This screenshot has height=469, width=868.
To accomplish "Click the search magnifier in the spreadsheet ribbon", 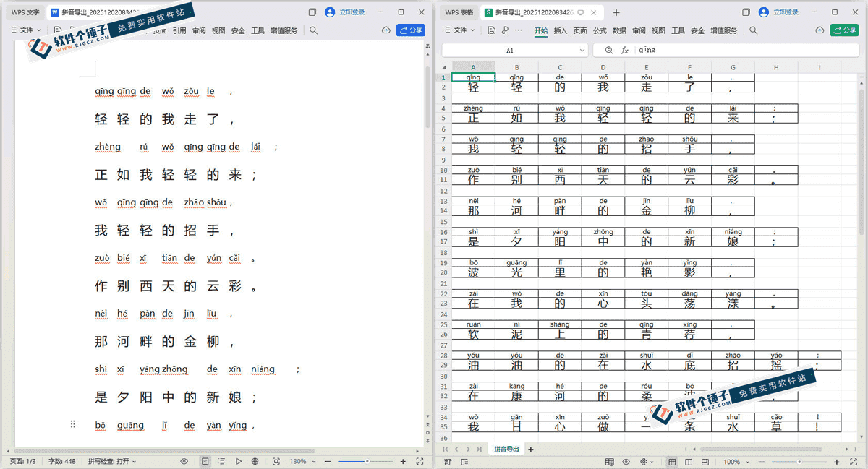I will tap(753, 30).
